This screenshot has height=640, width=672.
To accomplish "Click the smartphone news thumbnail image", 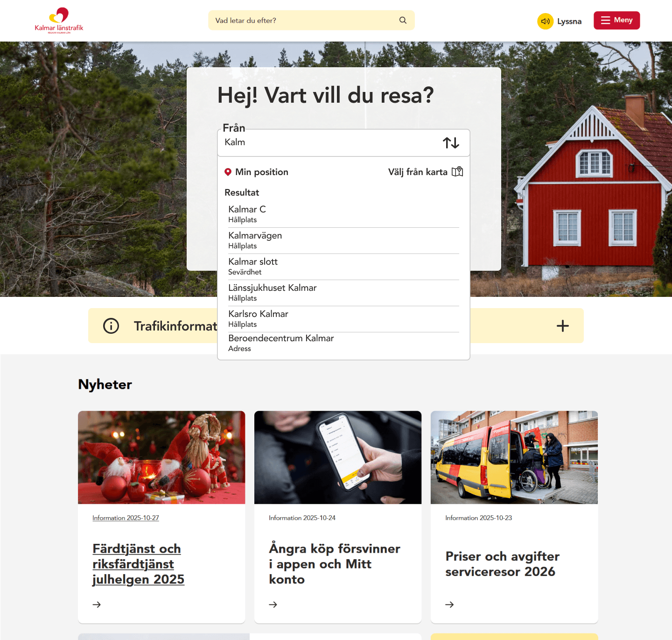I will (338, 457).
